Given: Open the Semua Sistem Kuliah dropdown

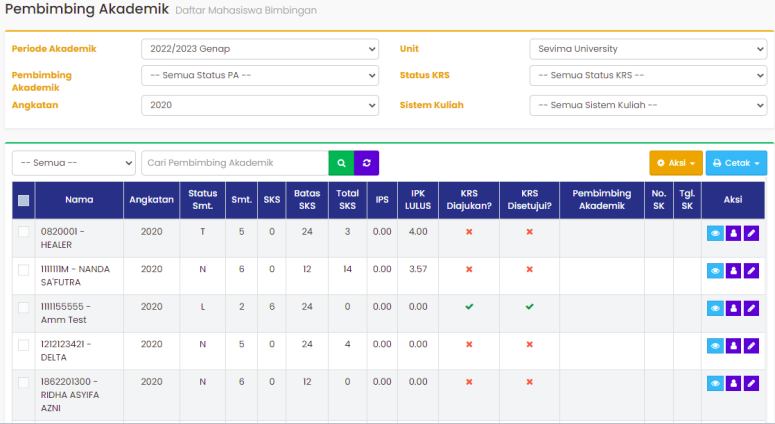Looking at the screenshot, I should pyautogui.click(x=648, y=105).
